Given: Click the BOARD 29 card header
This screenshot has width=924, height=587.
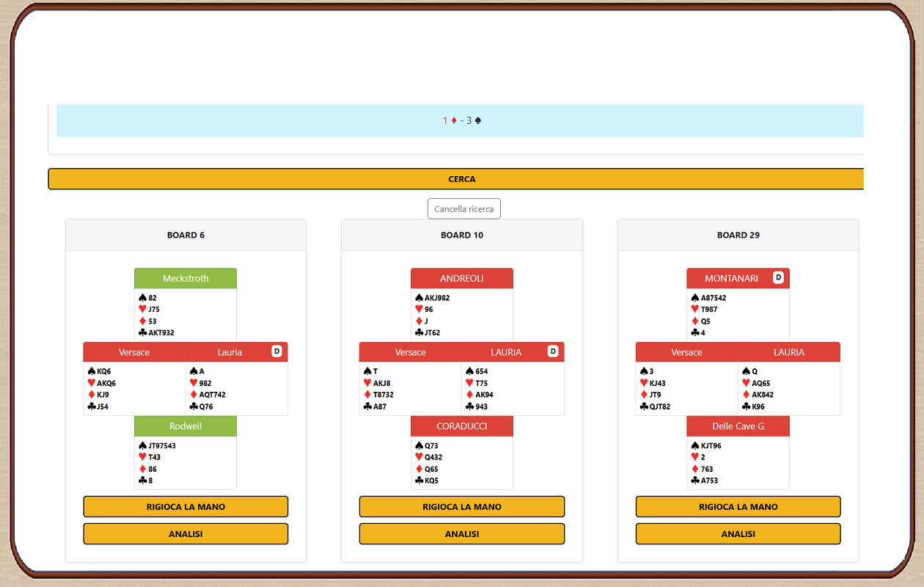Looking at the screenshot, I should [x=738, y=235].
